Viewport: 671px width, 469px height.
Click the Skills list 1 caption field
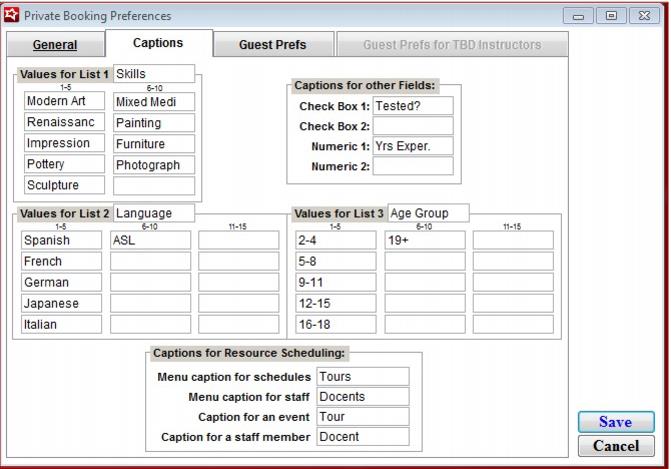[153, 74]
